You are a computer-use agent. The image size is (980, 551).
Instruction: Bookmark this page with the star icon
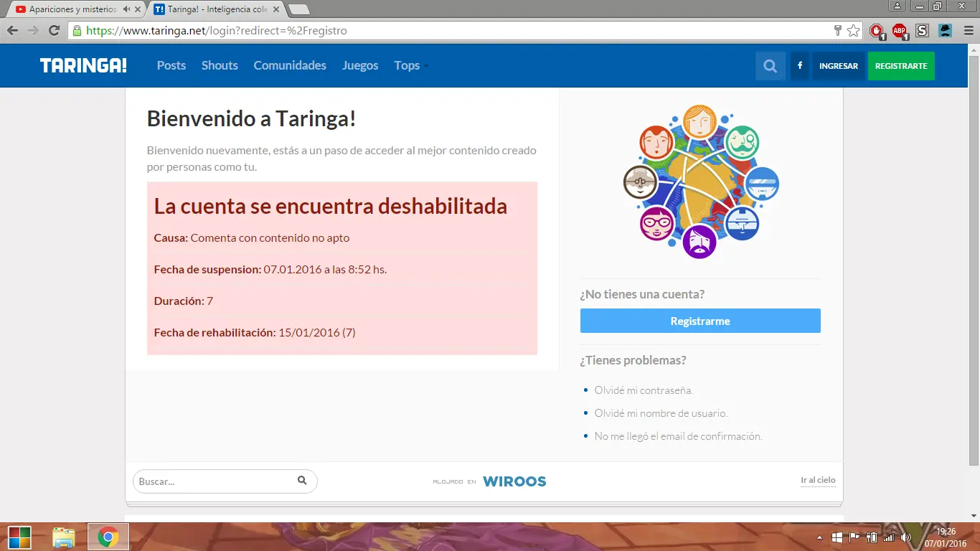point(853,31)
